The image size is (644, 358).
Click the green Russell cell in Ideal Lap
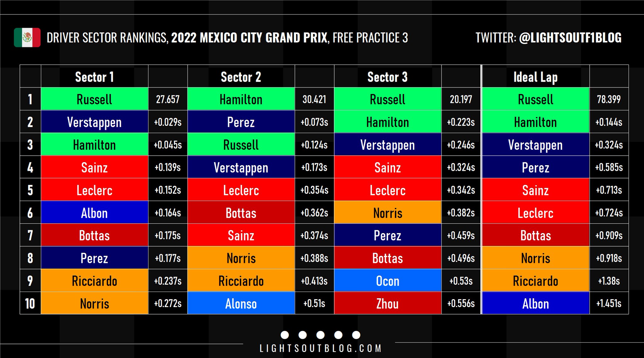[x=535, y=99]
